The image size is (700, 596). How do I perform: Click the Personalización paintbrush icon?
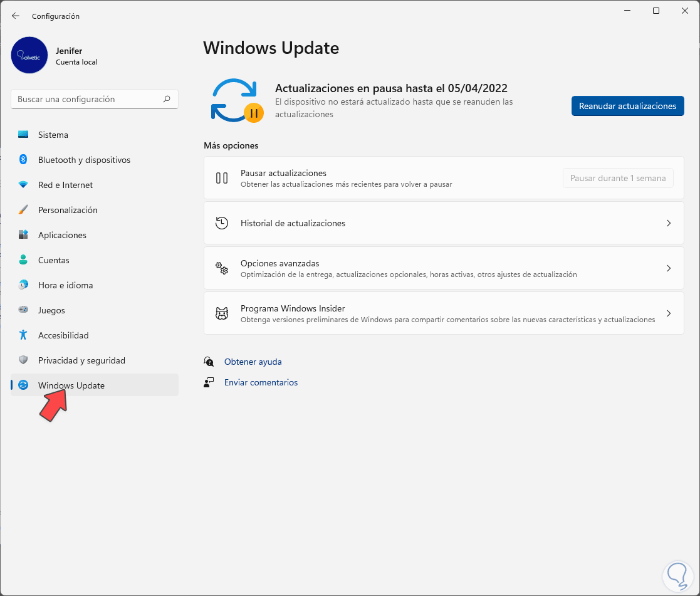[x=23, y=210]
